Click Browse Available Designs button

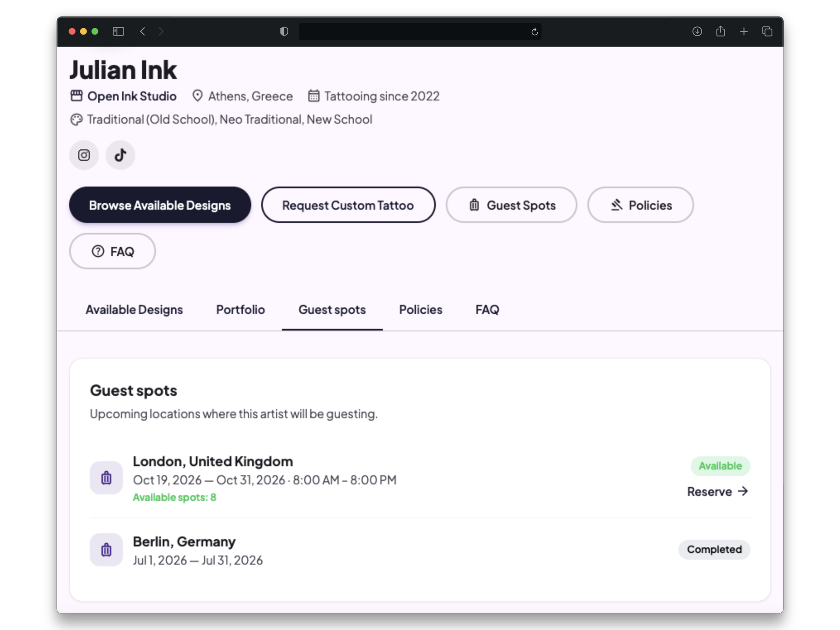tap(160, 205)
